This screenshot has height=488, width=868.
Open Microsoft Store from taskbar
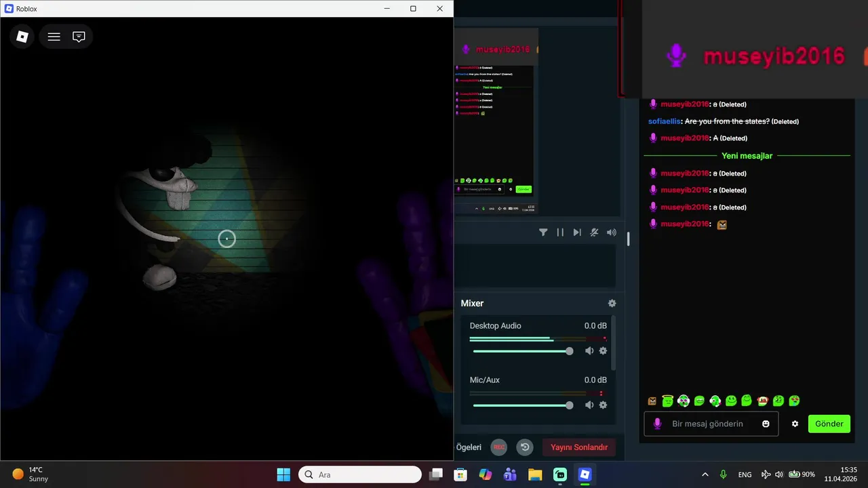(x=460, y=474)
